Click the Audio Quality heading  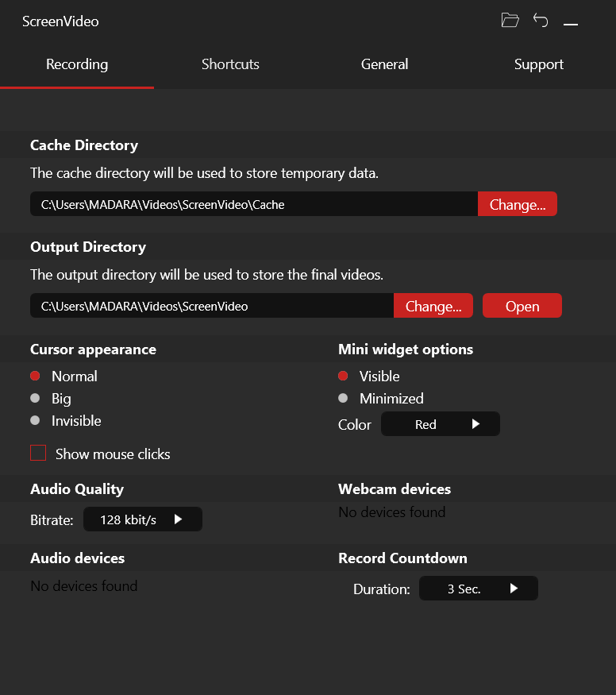(77, 489)
